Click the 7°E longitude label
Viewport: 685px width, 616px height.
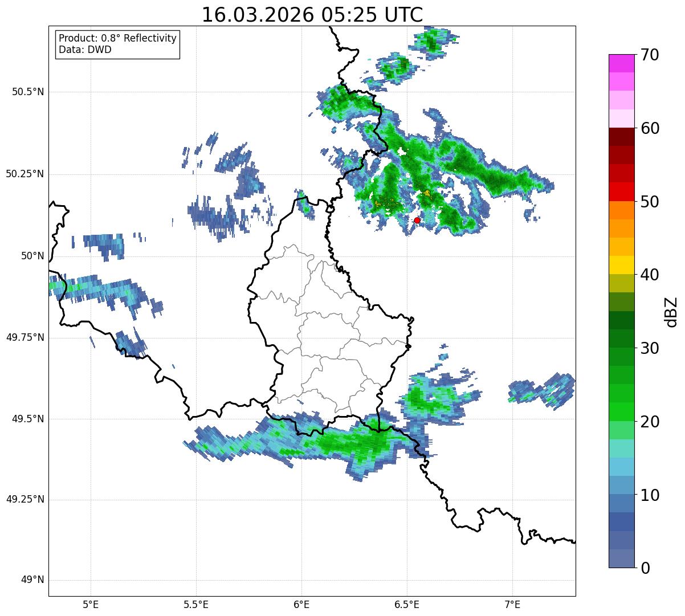(512, 605)
